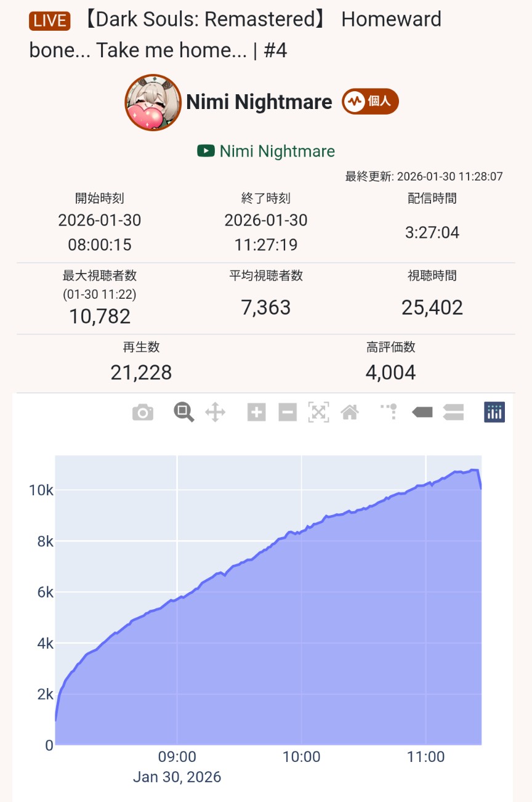Click the start time 08:00:15

pyautogui.click(x=100, y=245)
